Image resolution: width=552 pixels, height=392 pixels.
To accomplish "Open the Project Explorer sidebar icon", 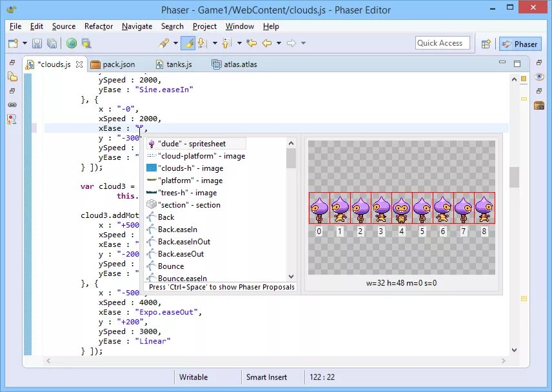I will coord(12,76).
